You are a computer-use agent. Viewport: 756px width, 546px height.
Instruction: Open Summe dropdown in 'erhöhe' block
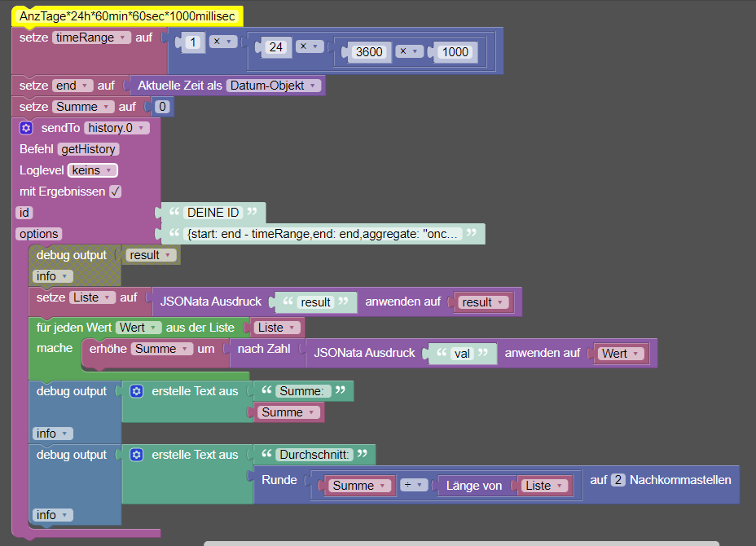[x=162, y=349]
